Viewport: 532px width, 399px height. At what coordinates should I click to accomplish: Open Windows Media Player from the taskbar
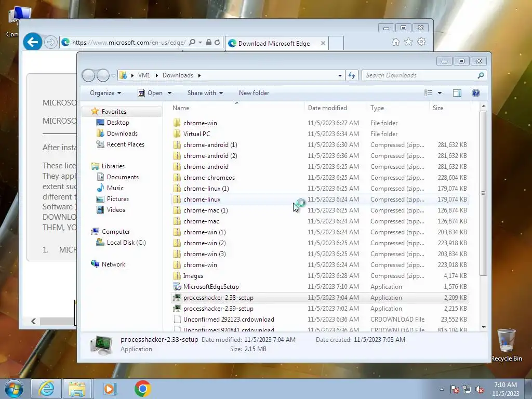click(109, 389)
